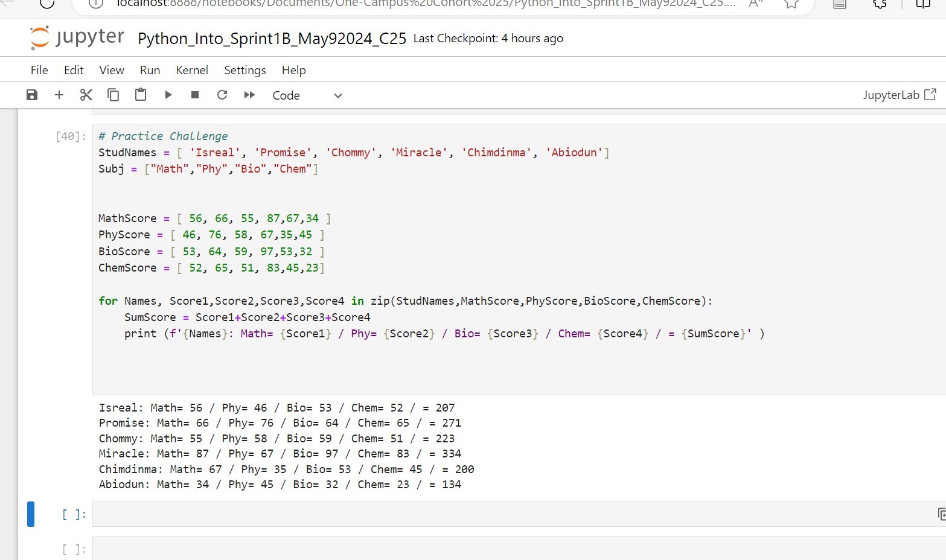Click on the for loop zip line
This screenshot has height=560, width=946.
coord(406,301)
